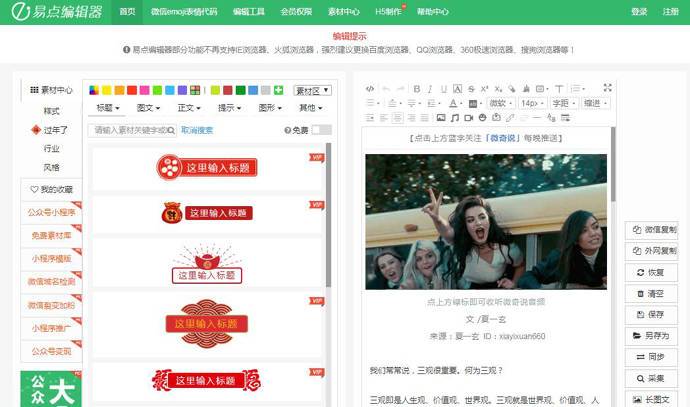The height and width of the screenshot is (407, 690).
Task: Toggle the 免费 free-only switch
Action: (x=321, y=130)
